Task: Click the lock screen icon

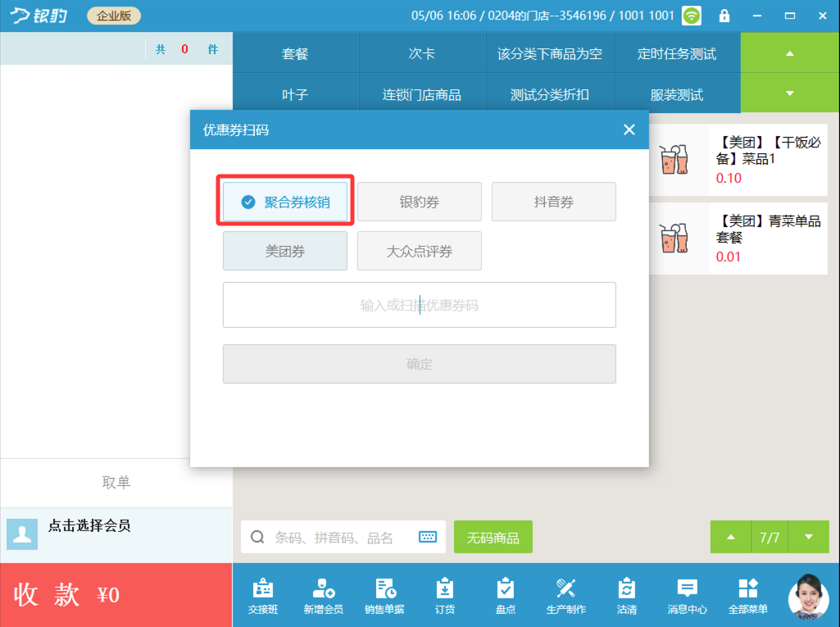Action: [724, 16]
